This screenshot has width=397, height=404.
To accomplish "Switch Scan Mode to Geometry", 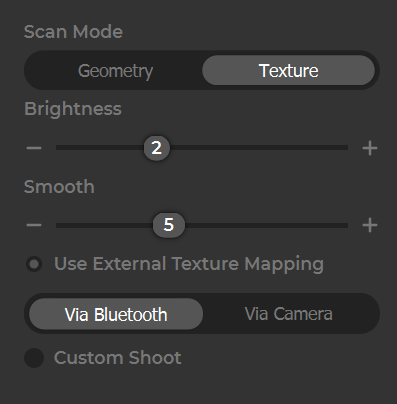I will [115, 70].
